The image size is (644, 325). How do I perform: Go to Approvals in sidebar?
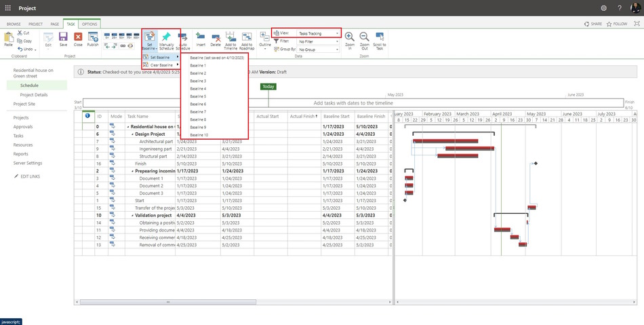(x=23, y=127)
